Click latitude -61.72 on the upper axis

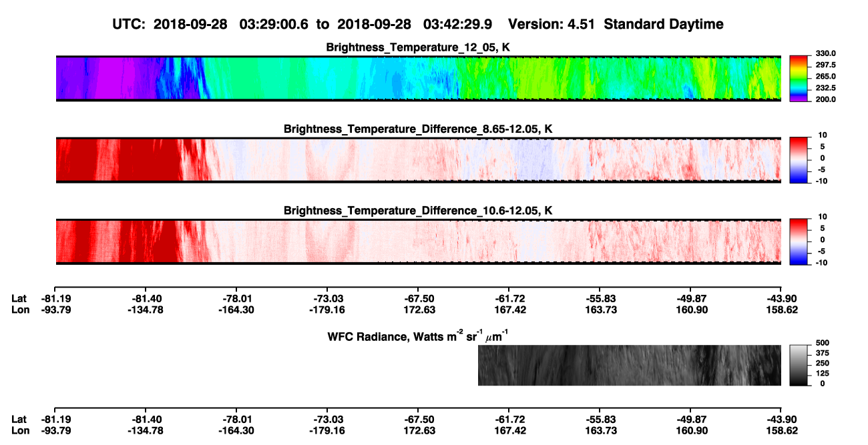(x=509, y=299)
